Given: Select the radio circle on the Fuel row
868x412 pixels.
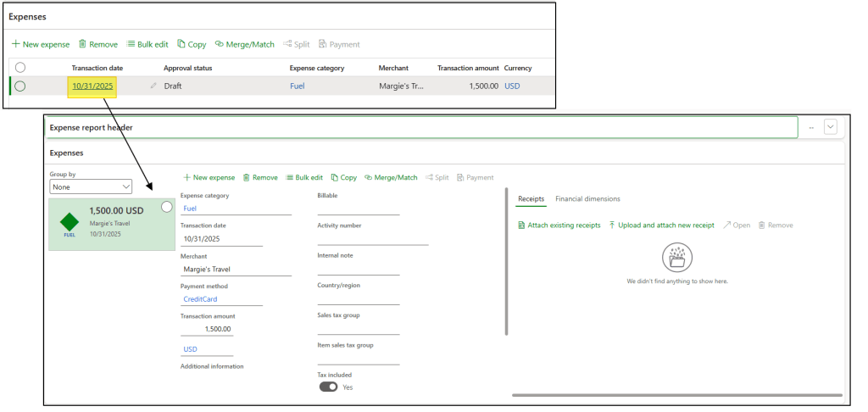Looking at the screenshot, I should [20, 86].
